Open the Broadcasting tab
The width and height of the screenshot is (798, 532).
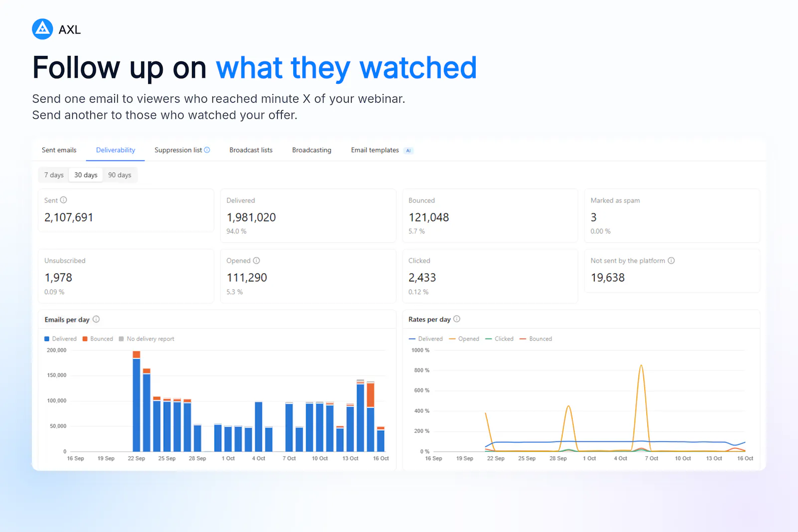tap(312, 150)
